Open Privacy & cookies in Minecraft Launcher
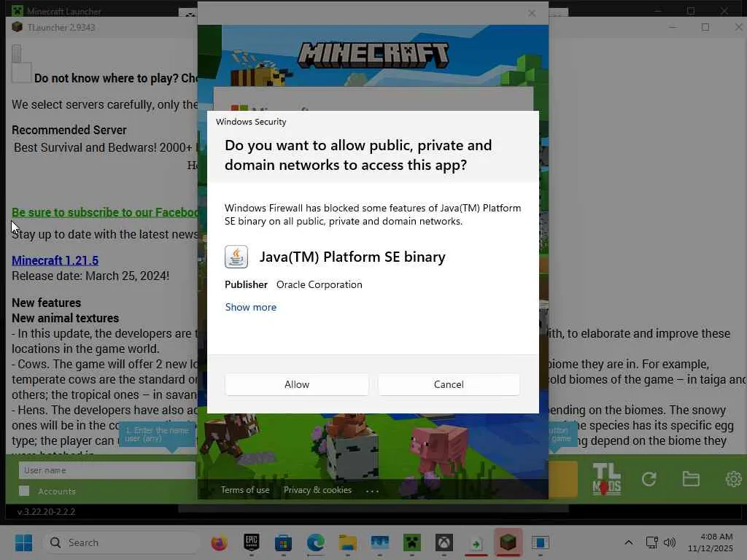Image resolution: width=747 pixels, height=560 pixels. tap(318, 490)
